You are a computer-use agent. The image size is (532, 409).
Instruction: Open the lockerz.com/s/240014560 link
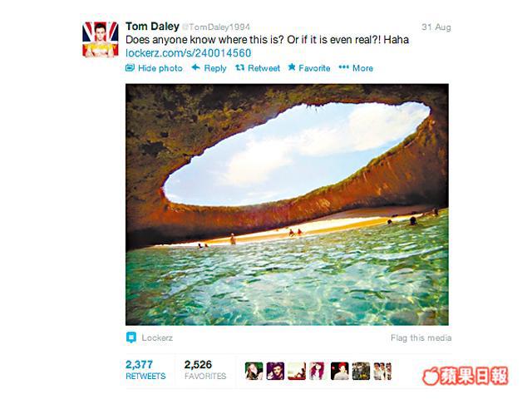tap(189, 53)
